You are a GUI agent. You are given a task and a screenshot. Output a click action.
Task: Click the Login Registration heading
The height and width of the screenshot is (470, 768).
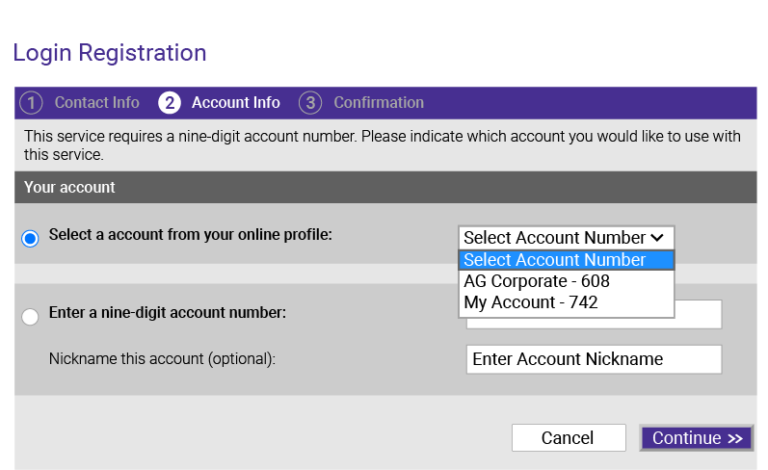coord(110,53)
